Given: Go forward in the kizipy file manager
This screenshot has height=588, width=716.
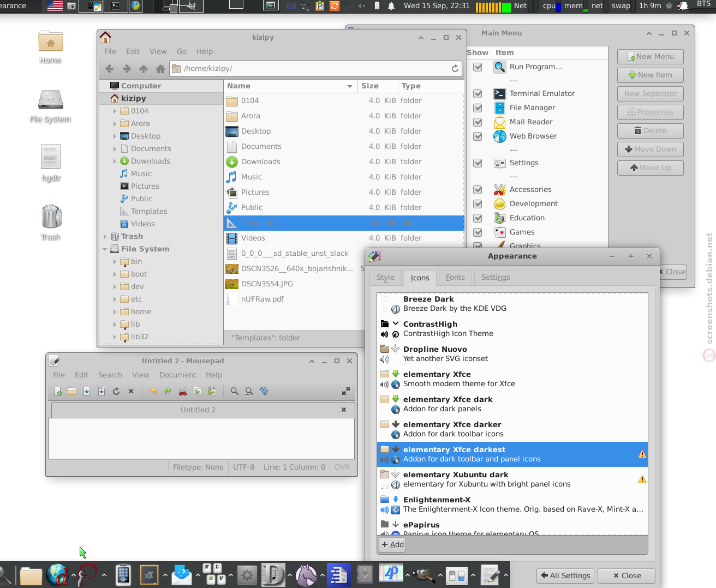Looking at the screenshot, I should point(127,69).
